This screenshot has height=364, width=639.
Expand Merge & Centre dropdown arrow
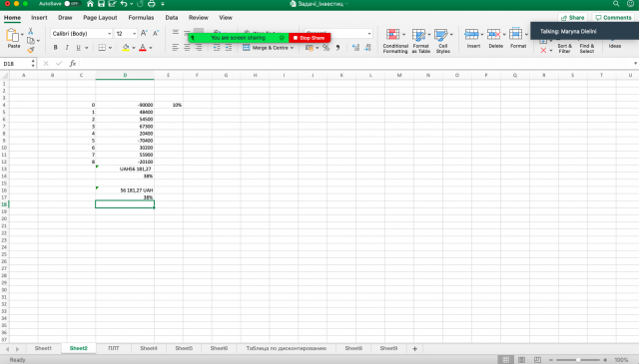click(x=293, y=48)
